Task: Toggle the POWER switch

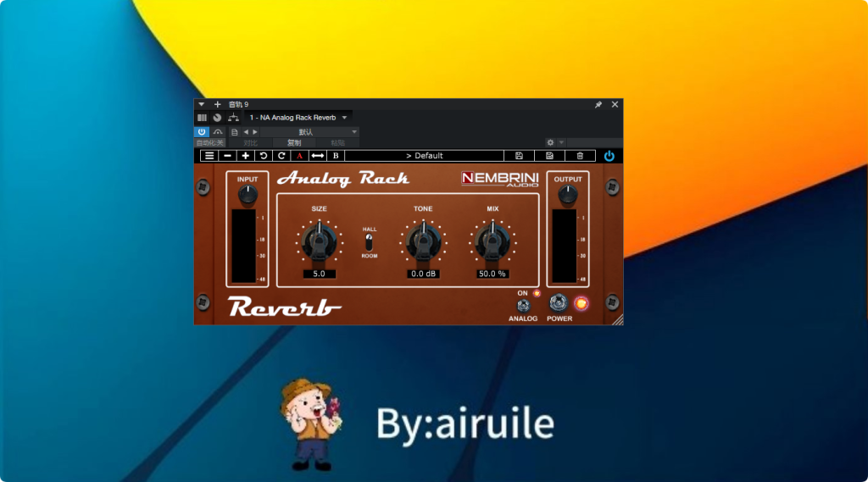Action: point(558,302)
